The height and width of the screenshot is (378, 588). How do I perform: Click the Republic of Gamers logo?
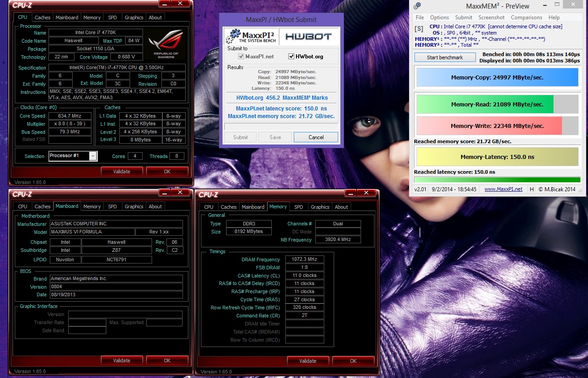pyautogui.click(x=165, y=44)
